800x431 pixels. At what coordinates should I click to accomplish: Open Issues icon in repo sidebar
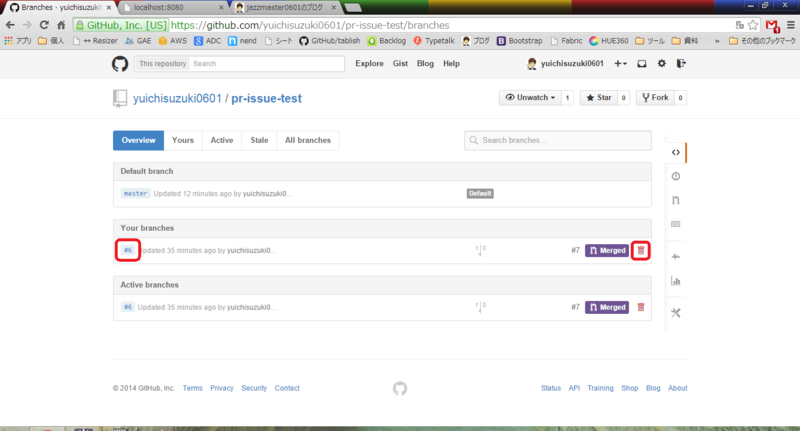pos(676,176)
